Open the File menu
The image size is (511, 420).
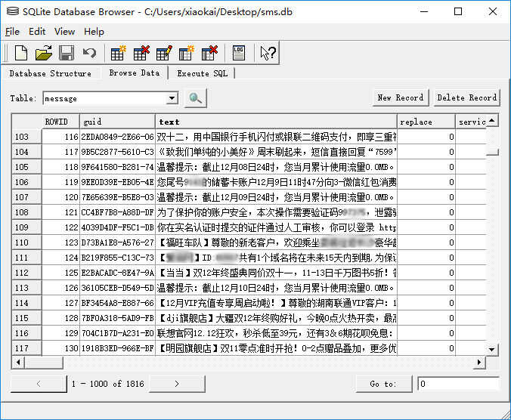pyautogui.click(x=12, y=32)
